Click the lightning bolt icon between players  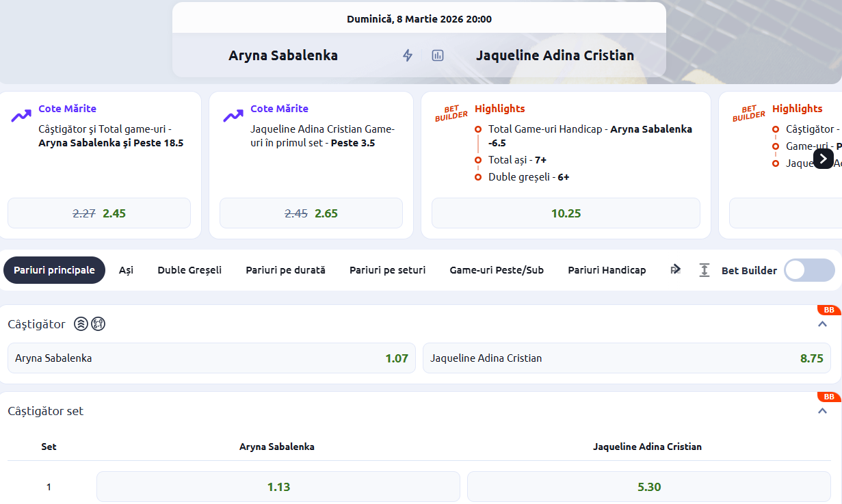tap(408, 55)
